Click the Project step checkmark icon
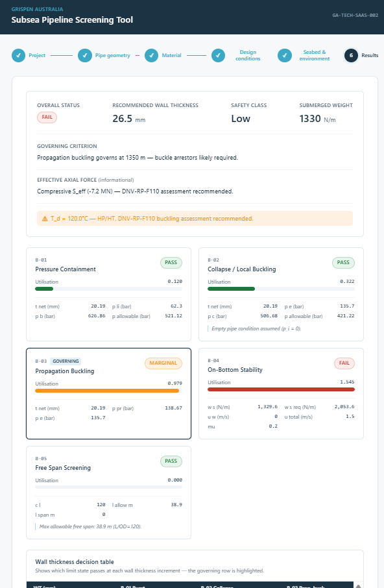The image size is (384, 588). click(18, 56)
